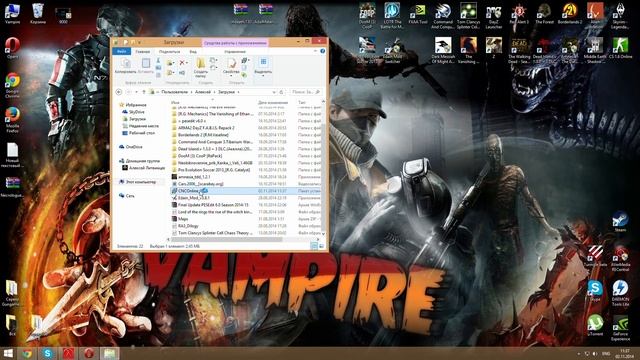
Task: Open the View (Вид) ribbon tab
Action: coord(193,52)
